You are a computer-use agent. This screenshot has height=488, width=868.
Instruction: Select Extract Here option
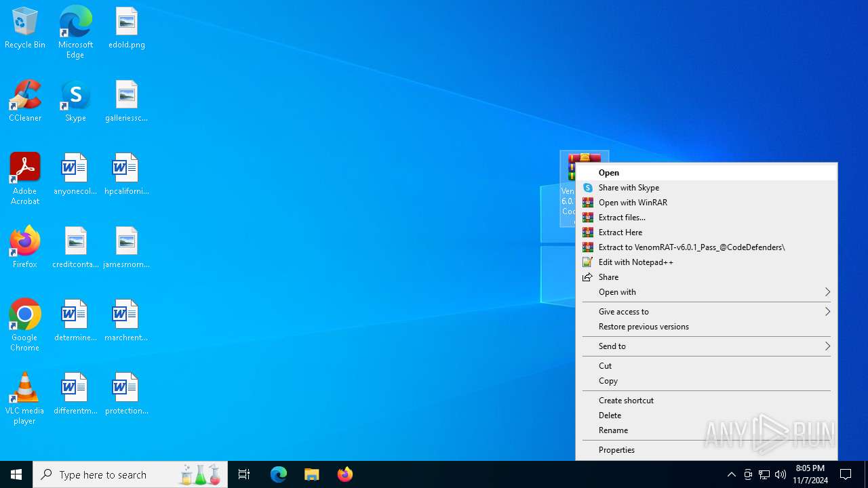pos(707,232)
